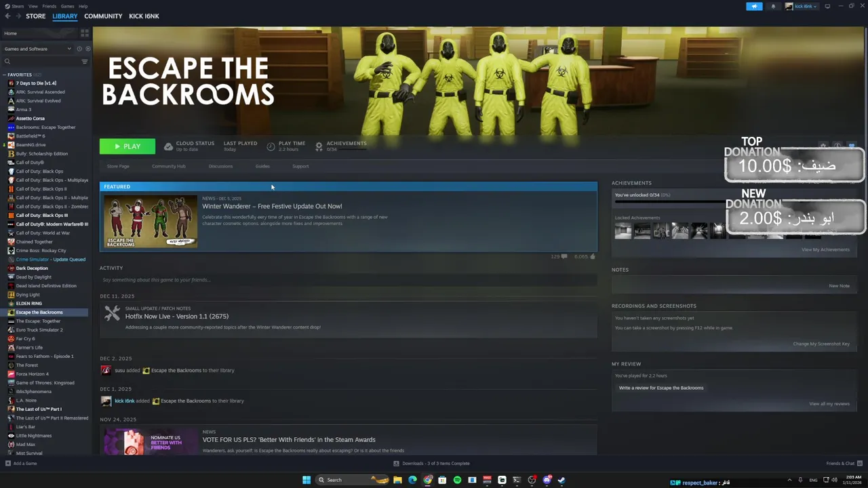Open the Hotfix wrench patch notes icon
The width and height of the screenshot is (868, 488).
pos(112,313)
